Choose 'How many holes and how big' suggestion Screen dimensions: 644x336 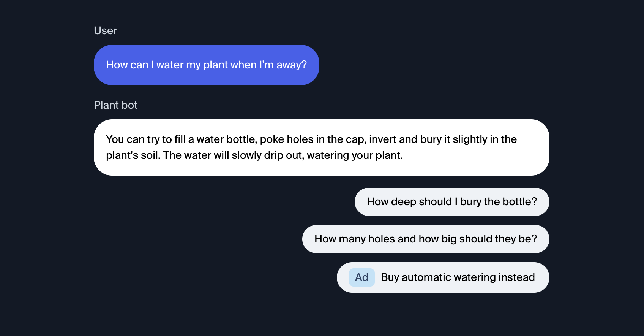pyautogui.click(x=426, y=239)
